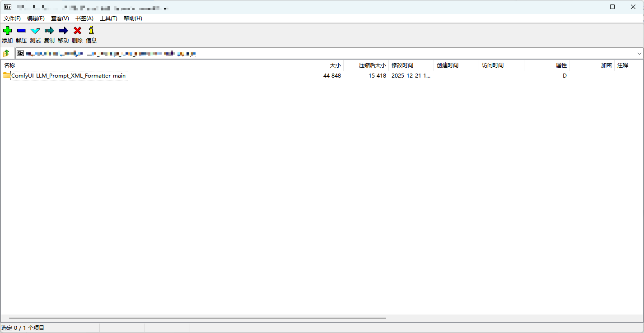
Task: Click status bar text 选定 0 / 1 个项目
Action: [23, 328]
